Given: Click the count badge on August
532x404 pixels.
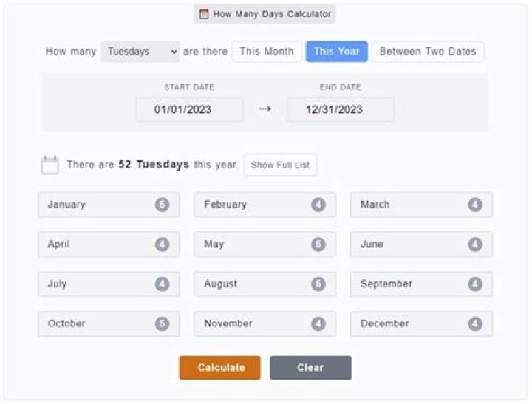Looking at the screenshot, I should [x=318, y=284].
